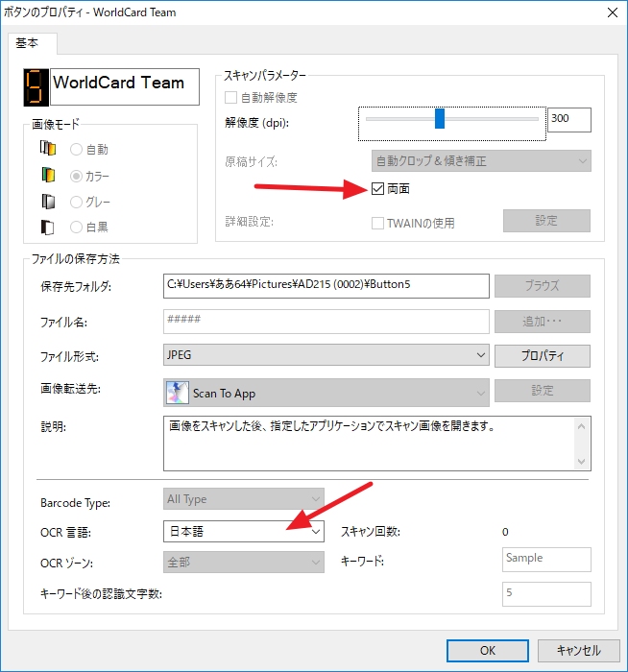The image size is (628, 672).
Task: Expand the OCR 言語 dropdown
Action: [x=244, y=531]
